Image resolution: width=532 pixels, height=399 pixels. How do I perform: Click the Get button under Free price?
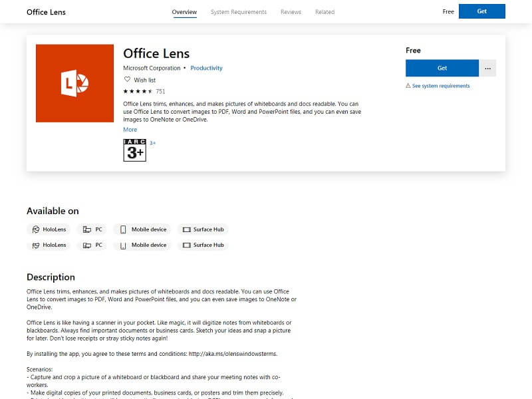click(x=442, y=68)
